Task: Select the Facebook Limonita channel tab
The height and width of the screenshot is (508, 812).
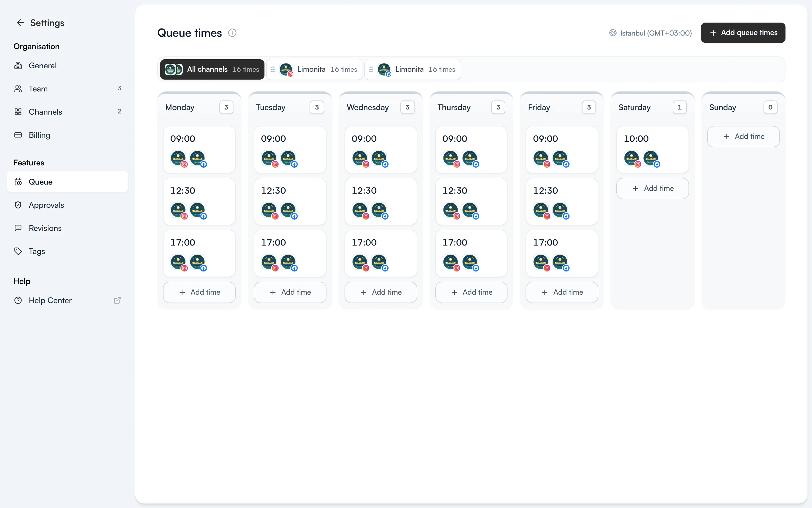Action: click(412, 69)
